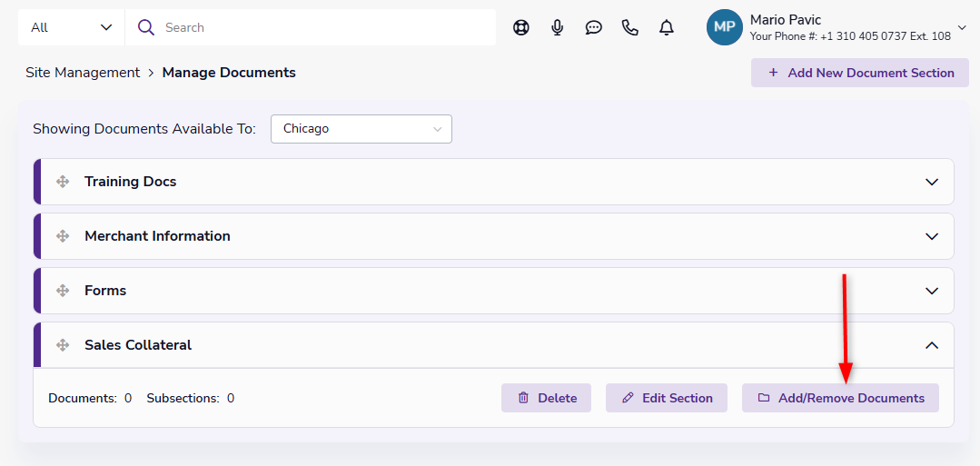The height and width of the screenshot is (466, 980).
Task: Open the chat messages icon
Action: (594, 27)
